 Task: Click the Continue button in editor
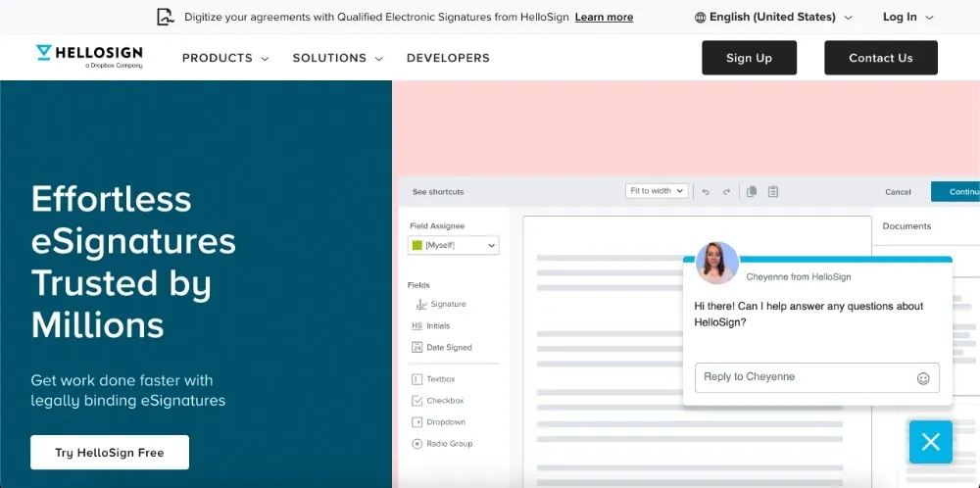tap(955, 192)
